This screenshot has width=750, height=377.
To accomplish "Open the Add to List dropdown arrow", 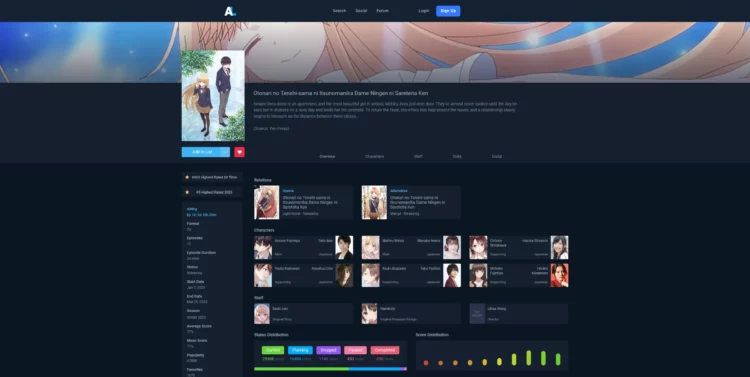I will (x=225, y=152).
